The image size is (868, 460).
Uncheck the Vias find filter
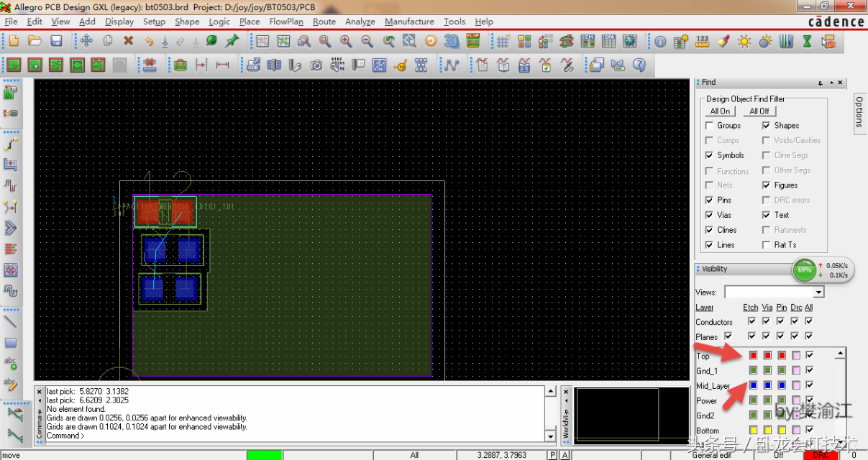(710, 215)
